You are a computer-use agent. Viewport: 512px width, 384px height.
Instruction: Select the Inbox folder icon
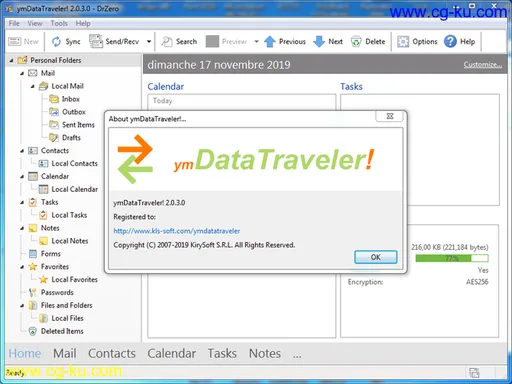[54, 99]
